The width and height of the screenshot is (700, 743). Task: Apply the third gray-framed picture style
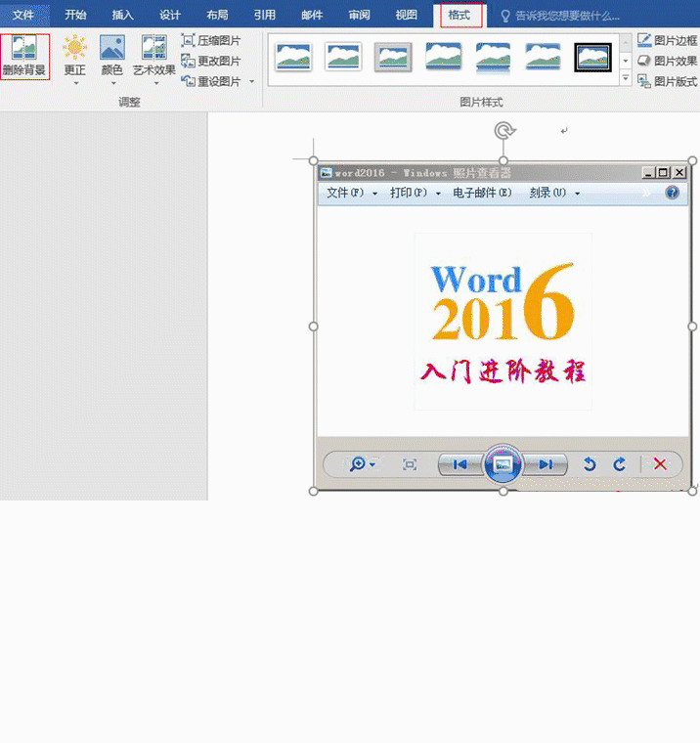click(x=393, y=57)
